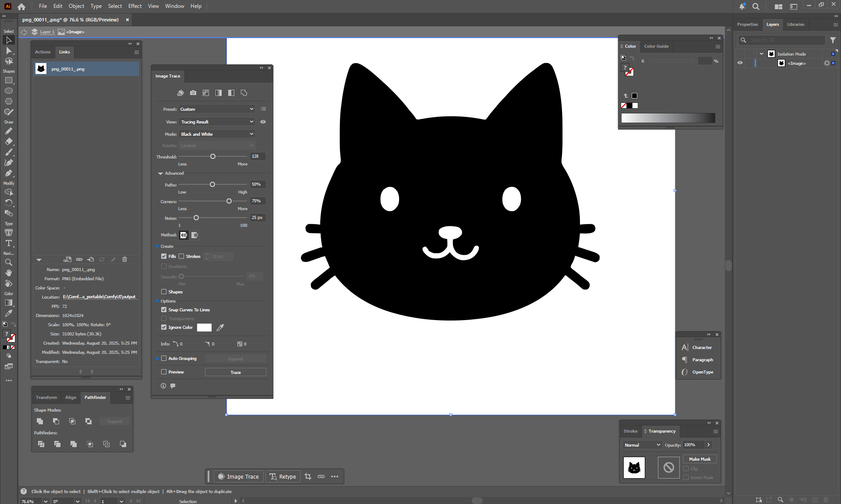
Task: Select the Eyedropper tool in toolbar
Action: pyautogui.click(x=8, y=313)
